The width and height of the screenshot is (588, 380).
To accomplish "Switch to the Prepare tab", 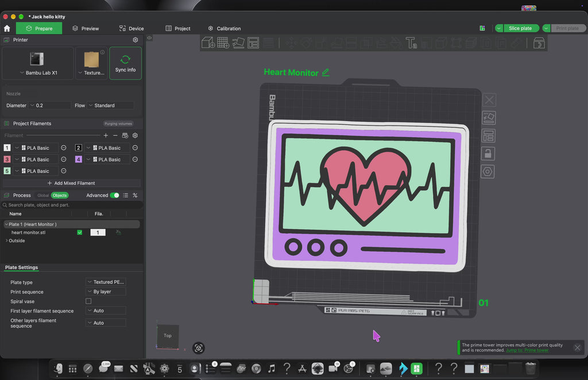I will (x=39, y=29).
